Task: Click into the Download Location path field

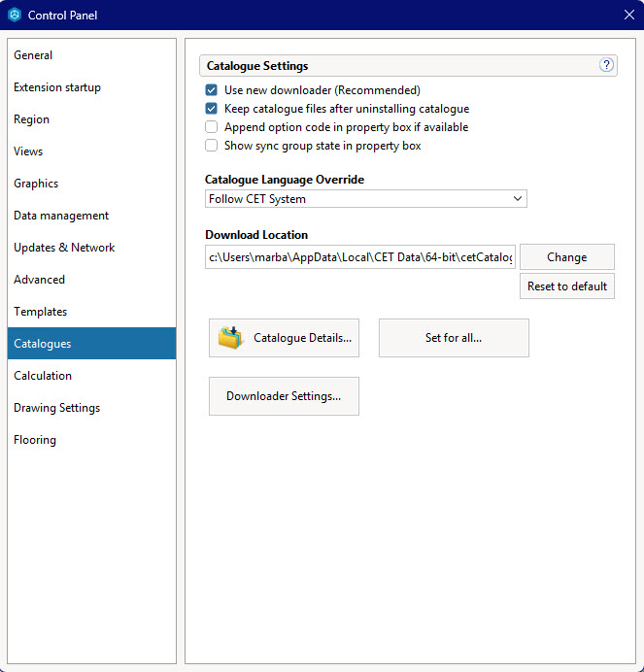Action: (x=360, y=257)
